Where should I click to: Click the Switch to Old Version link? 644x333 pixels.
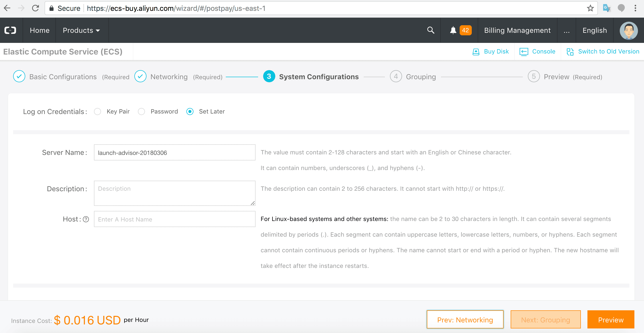(x=609, y=51)
